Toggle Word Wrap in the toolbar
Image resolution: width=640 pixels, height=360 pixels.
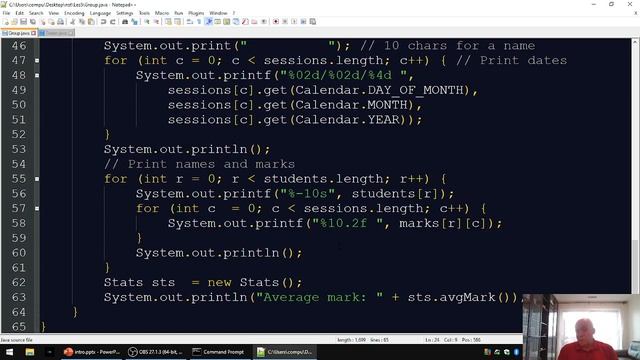(x=190, y=22)
